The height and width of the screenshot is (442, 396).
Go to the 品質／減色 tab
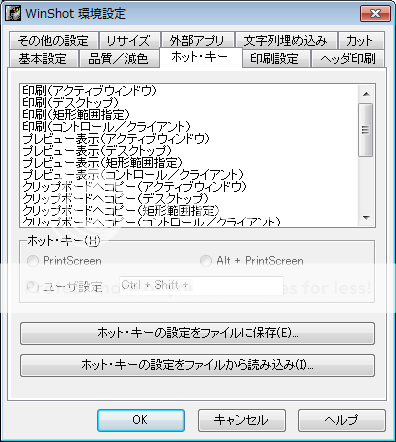pyautogui.click(x=119, y=59)
